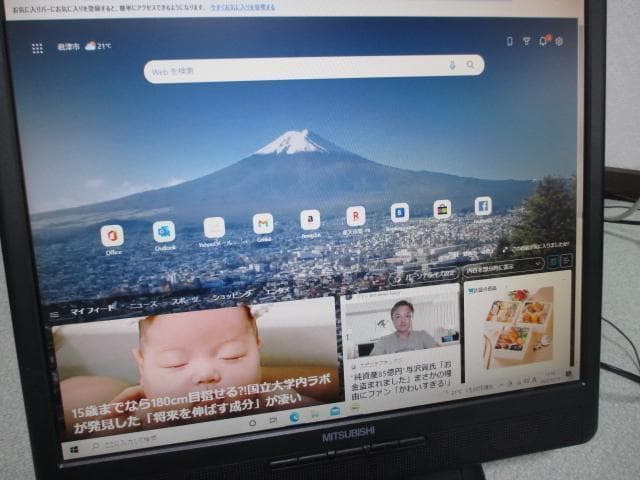Open page settings gear icon
This screenshot has height=480, width=640.
(559, 41)
